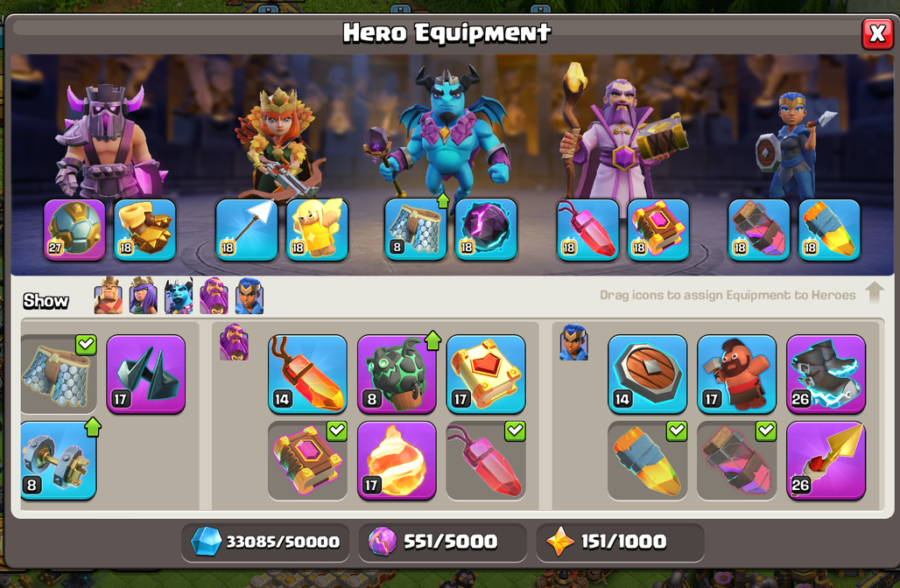Close the Hero Equipment window
The height and width of the screenshot is (588, 900).
[877, 34]
